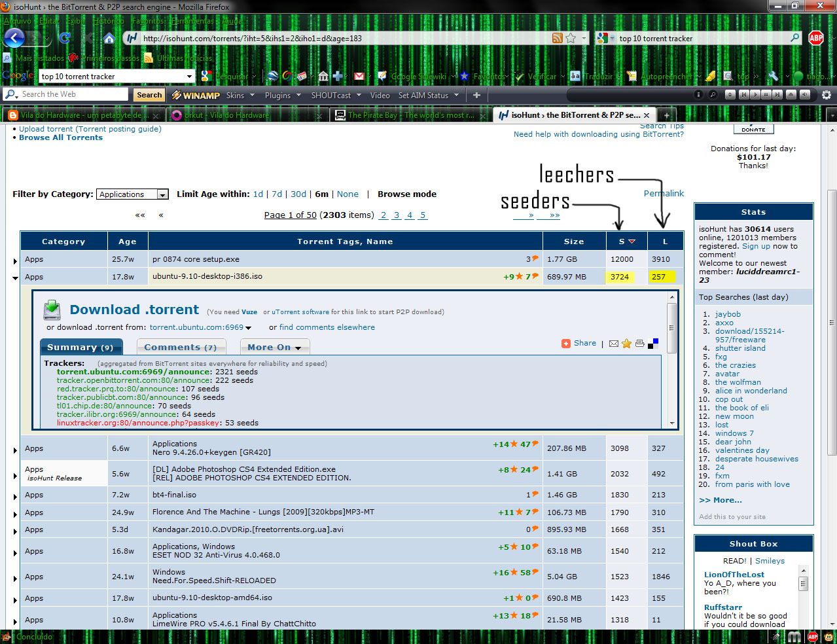Open the Comments (7) tab
The image size is (837, 644).
click(x=181, y=348)
